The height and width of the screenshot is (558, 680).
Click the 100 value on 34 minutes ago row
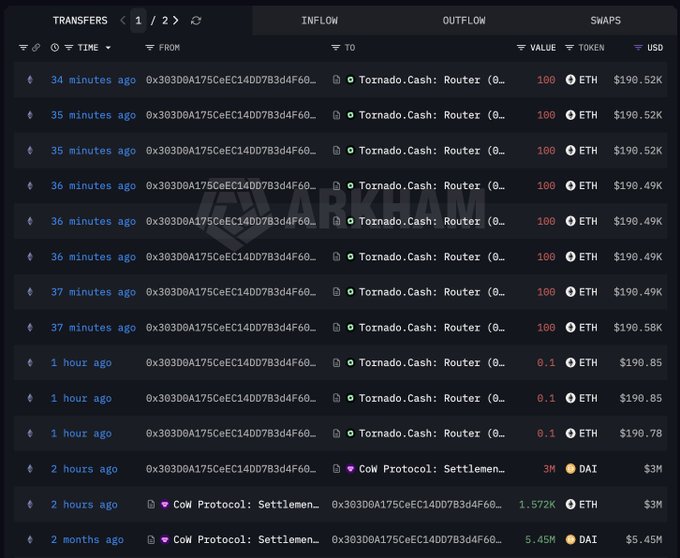click(546, 80)
